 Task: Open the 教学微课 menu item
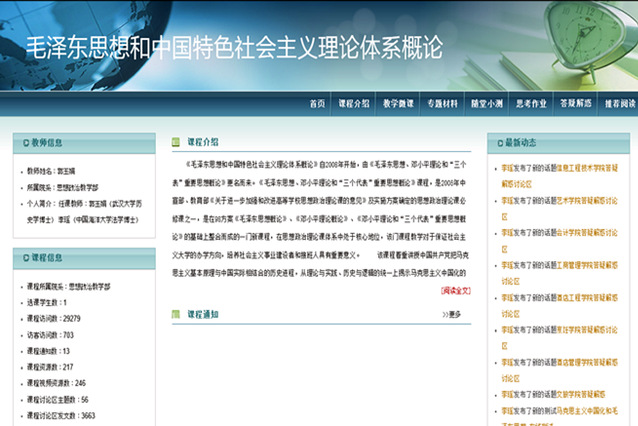coord(398,104)
